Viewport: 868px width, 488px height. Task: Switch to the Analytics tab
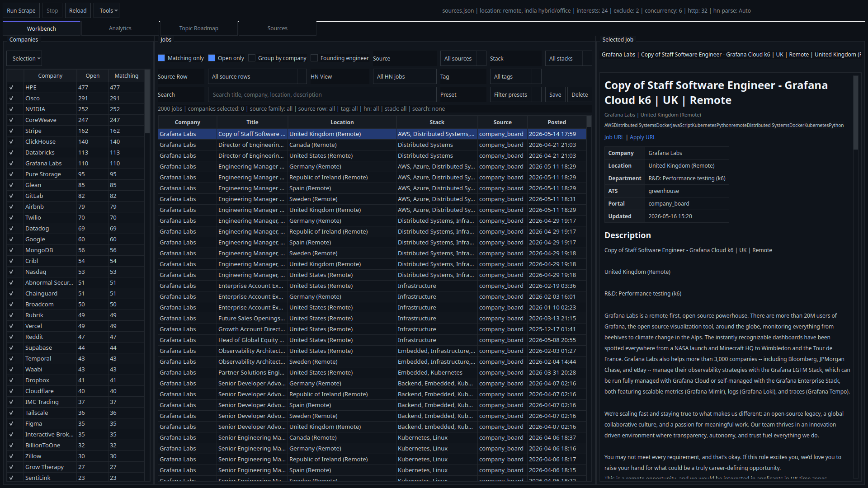tap(120, 28)
